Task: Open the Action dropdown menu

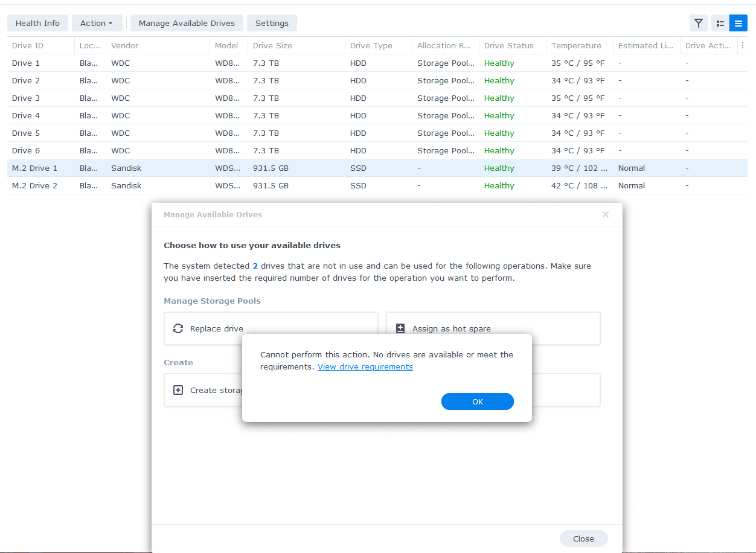Action: (97, 23)
